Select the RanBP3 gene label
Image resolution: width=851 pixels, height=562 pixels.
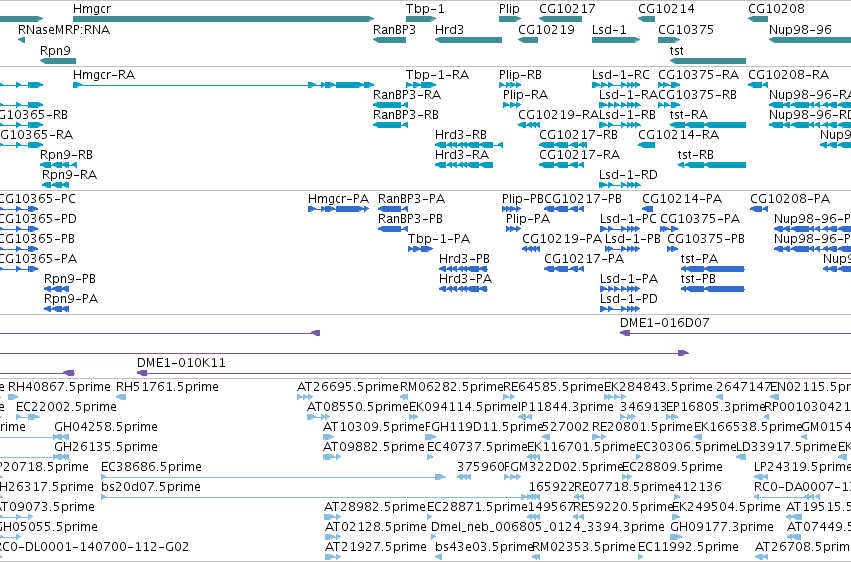tap(395, 30)
